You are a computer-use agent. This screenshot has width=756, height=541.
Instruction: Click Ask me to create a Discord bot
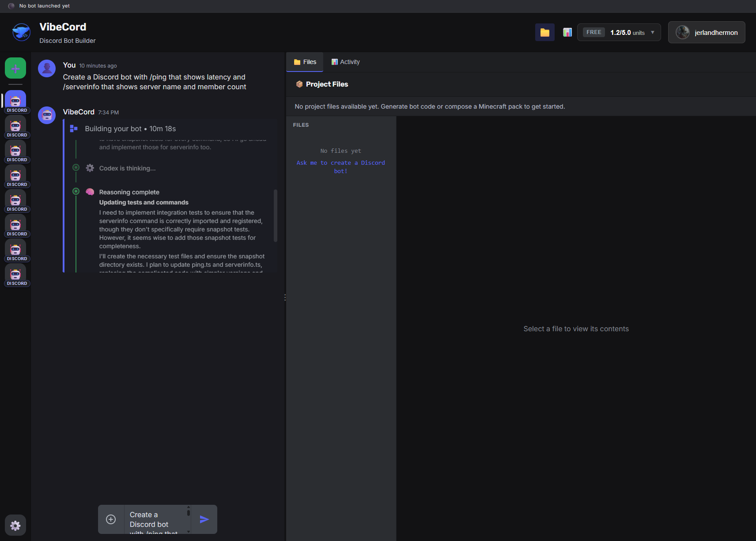pos(340,166)
